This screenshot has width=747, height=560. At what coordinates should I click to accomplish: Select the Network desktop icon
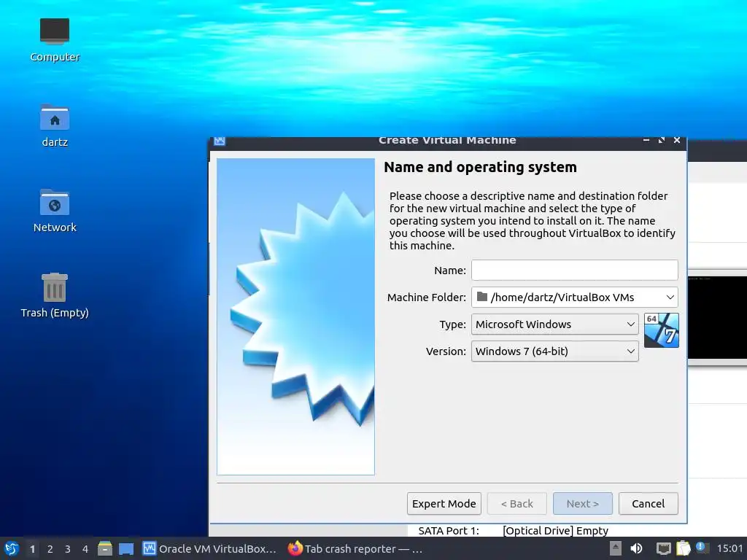(x=55, y=211)
